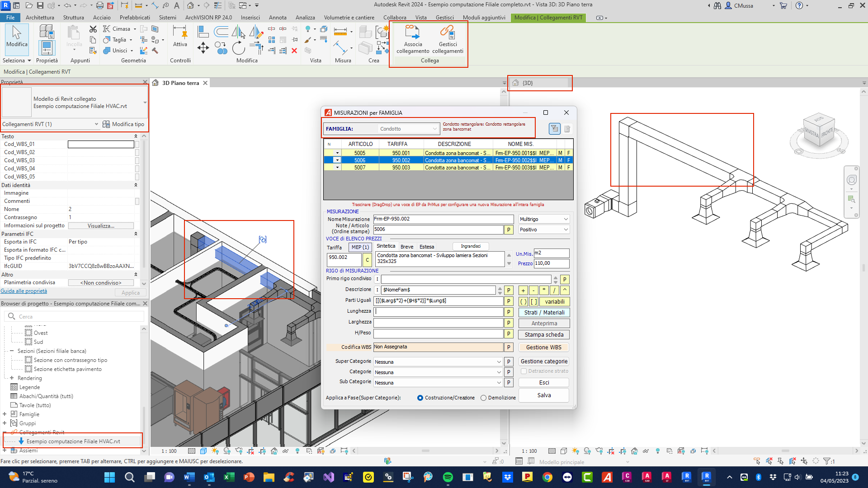Click the Strati / Materiali button
Image resolution: width=868 pixels, height=488 pixels.
pos(544,313)
